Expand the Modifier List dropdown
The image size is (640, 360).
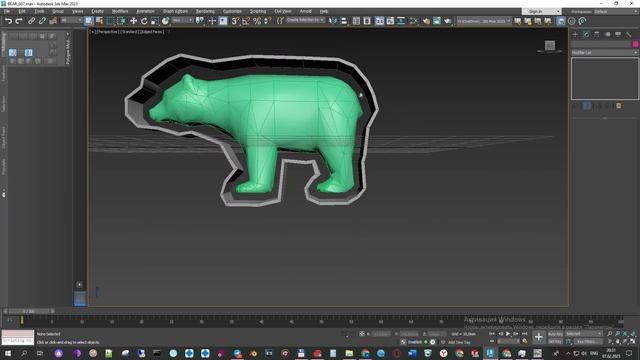(x=604, y=53)
